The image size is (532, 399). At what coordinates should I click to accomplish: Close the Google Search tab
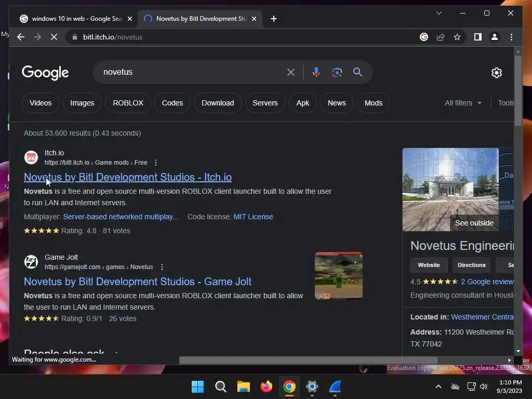pos(129,19)
